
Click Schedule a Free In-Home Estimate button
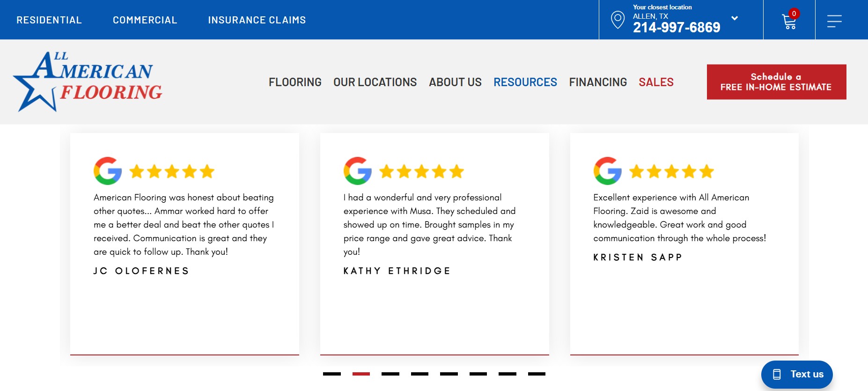[x=776, y=82]
